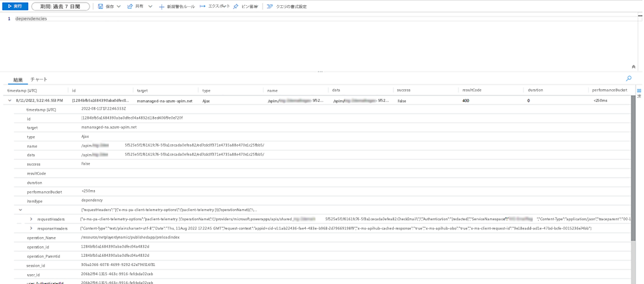Viewport: 644px width, 284px height.
Task: Click the type column header
Action: [x=206, y=90]
